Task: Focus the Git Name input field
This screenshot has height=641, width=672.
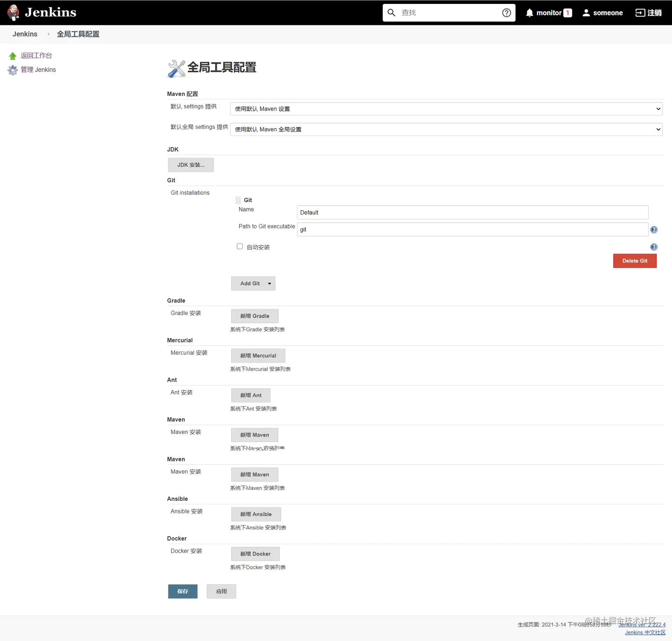Action: click(x=472, y=212)
